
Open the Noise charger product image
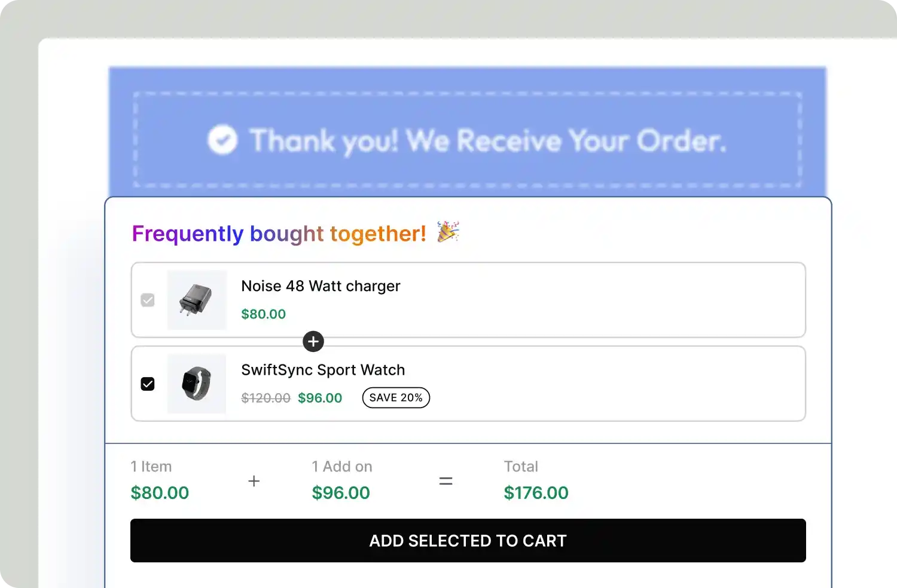(x=197, y=300)
